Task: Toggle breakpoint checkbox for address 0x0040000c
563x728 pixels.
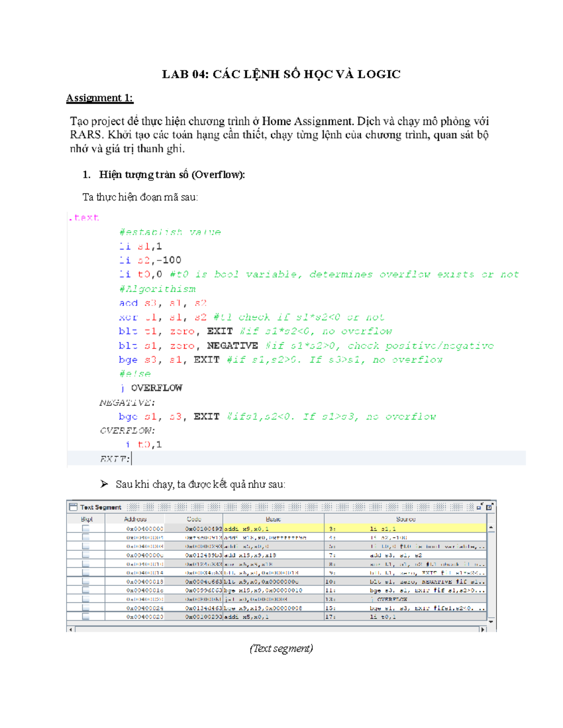Action: [x=85, y=555]
